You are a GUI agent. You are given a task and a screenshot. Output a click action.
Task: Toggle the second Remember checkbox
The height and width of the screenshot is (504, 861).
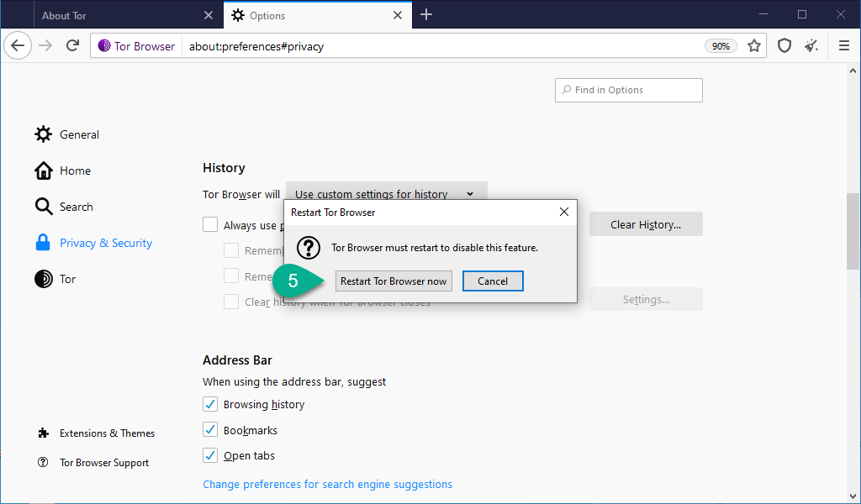231,276
